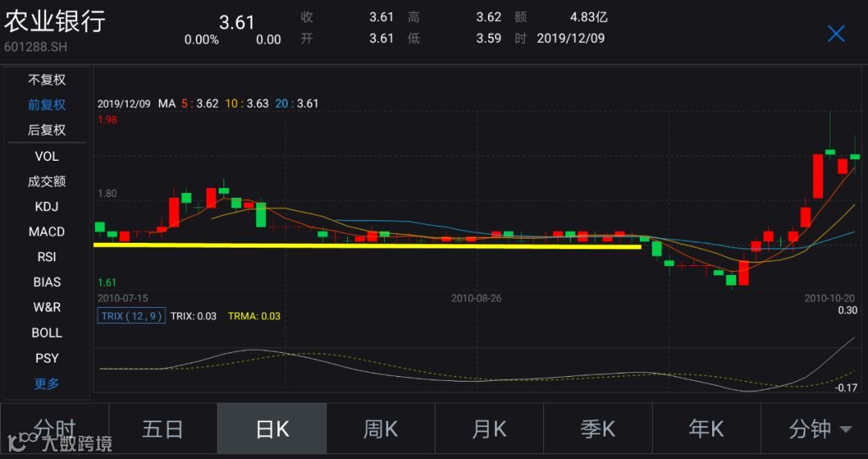Click the current price 3.61
The width and height of the screenshot is (868, 459).
tap(236, 23)
